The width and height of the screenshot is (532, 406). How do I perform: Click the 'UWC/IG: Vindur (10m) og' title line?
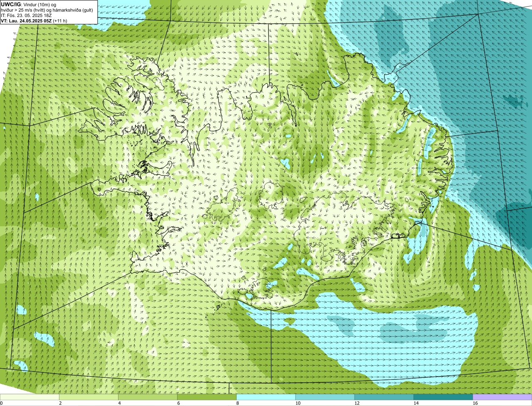[x=29, y=4]
